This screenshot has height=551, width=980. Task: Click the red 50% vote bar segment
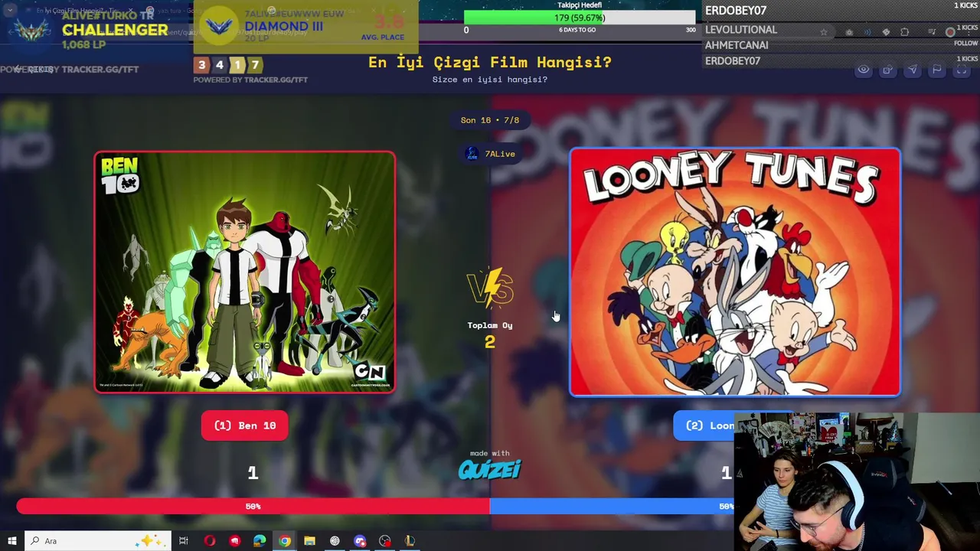point(253,507)
